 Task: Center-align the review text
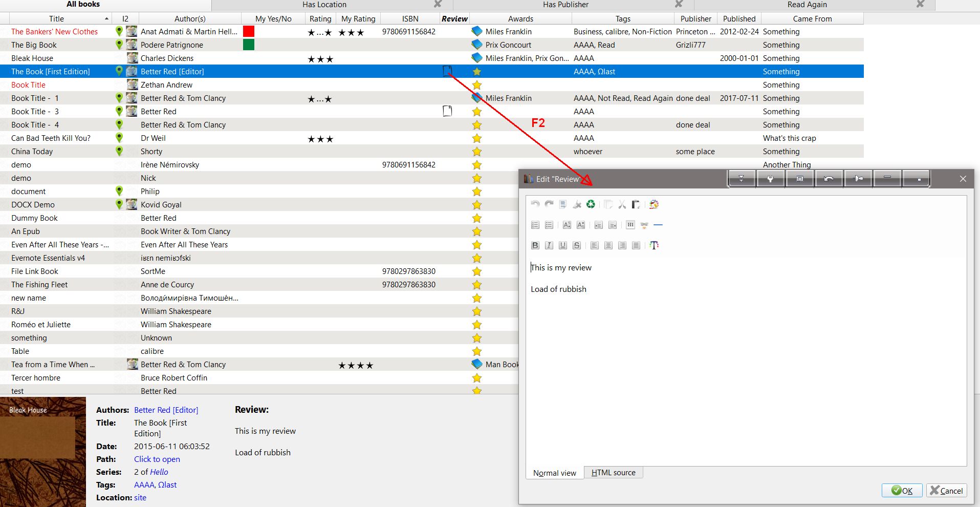click(608, 245)
